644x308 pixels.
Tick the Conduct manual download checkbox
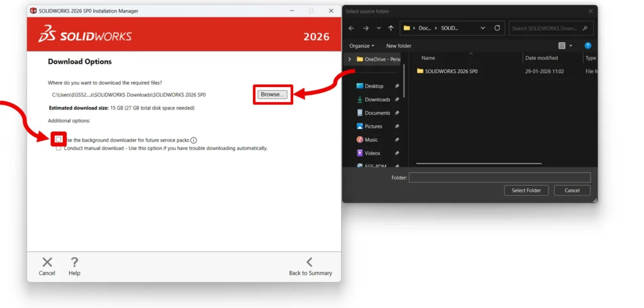pos(58,149)
